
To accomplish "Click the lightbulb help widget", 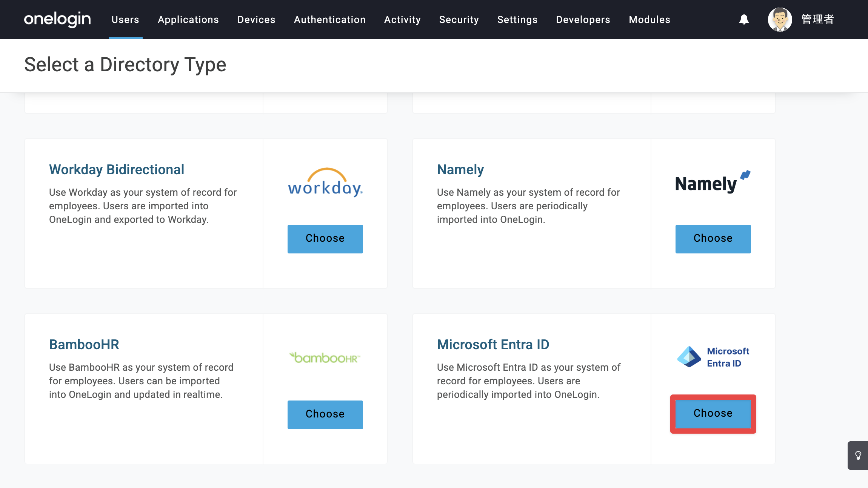I will 858,456.
